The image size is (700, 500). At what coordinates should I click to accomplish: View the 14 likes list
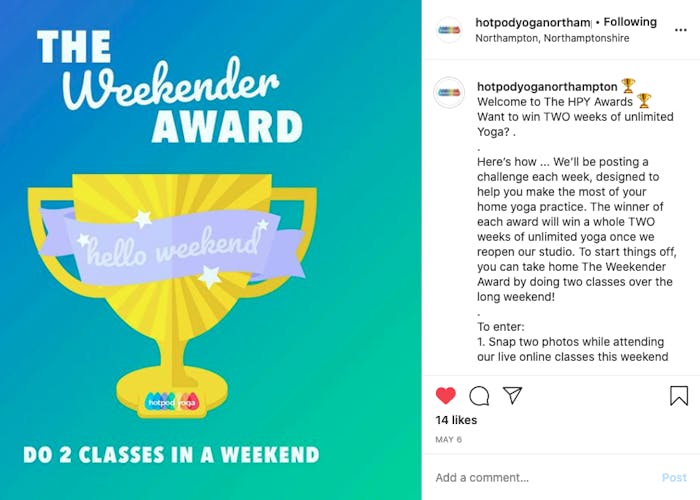point(456,420)
